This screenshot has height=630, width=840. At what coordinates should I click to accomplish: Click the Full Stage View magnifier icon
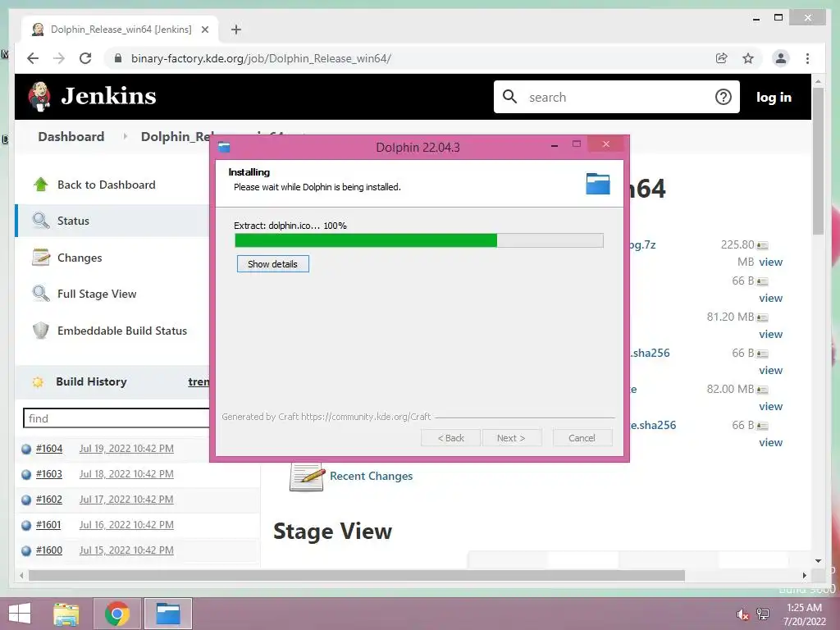(41, 294)
